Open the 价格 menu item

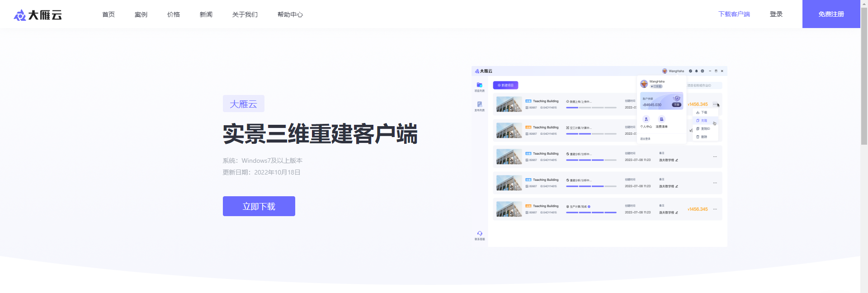[174, 14]
